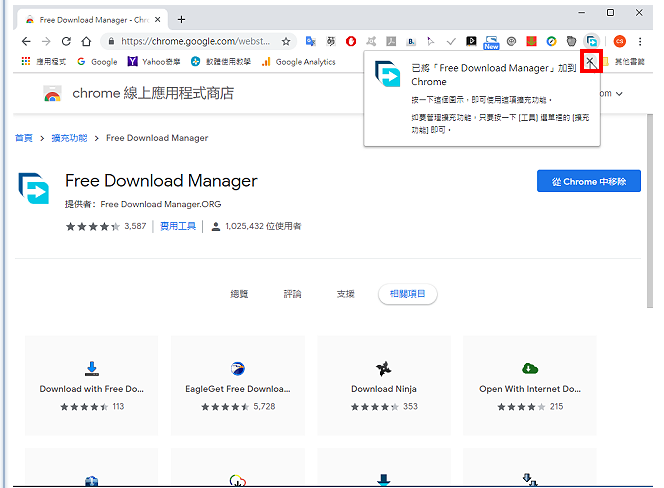Image resolution: width=664 pixels, height=488 pixels.
Task: Click the Google Translate extension icon
Action: 311,41
